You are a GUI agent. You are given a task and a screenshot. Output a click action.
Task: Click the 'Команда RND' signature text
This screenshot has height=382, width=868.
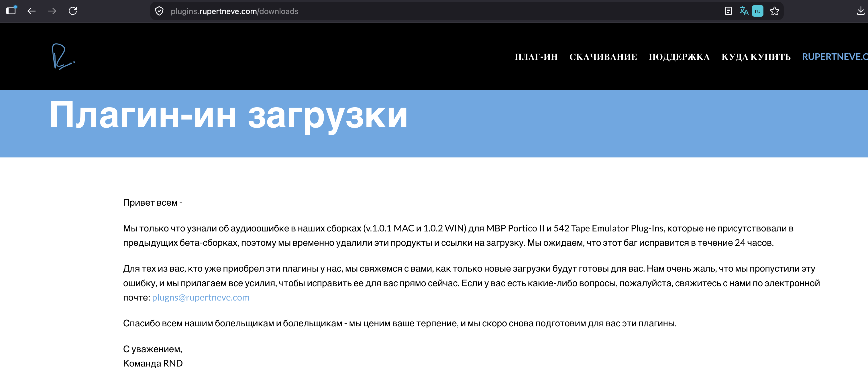coord(153,363)
